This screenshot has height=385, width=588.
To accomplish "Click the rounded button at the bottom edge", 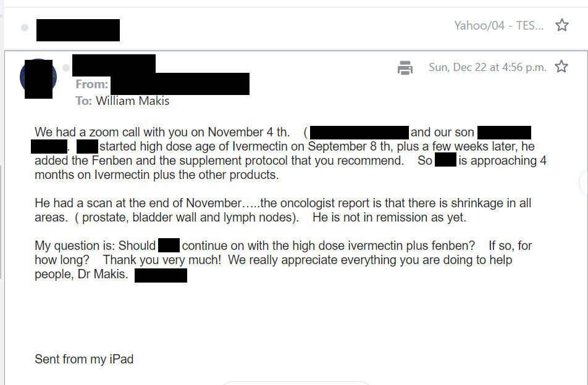I will [295, 383].
